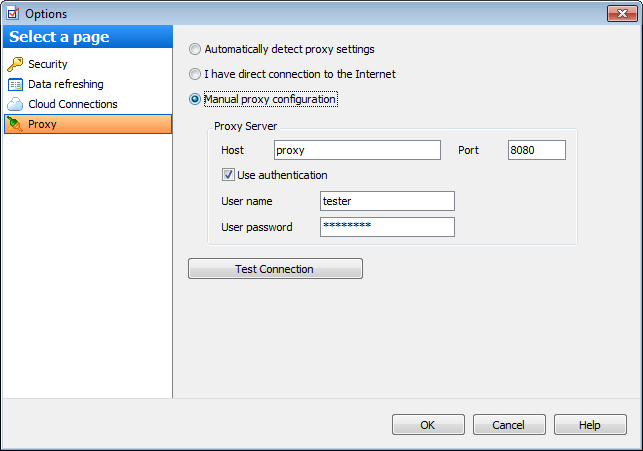Image resolution: width=643 pixels, height=451 pixels.
Task: Uncheck the Use authentication checkbox
Action: point(228,175)
